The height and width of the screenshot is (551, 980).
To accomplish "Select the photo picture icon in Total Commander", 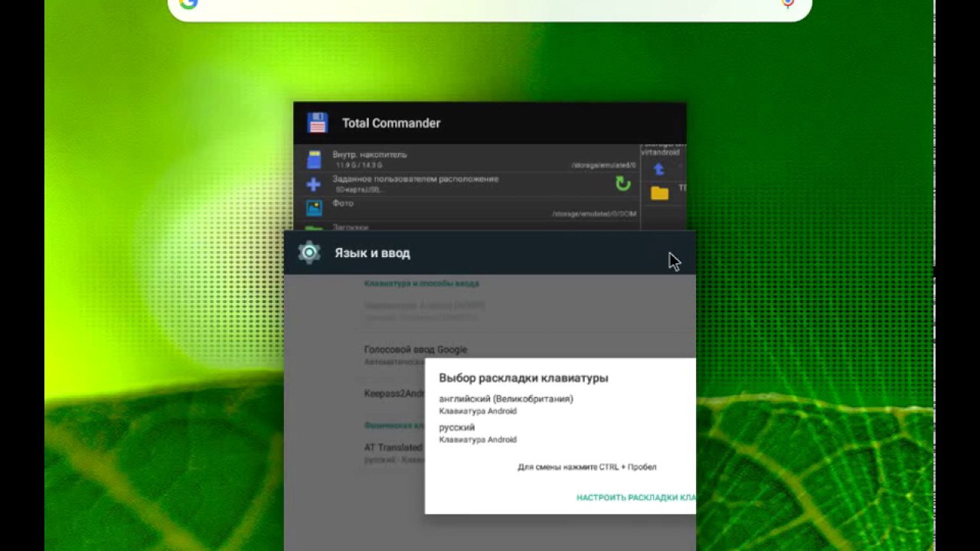I will [x=314, y=208].
